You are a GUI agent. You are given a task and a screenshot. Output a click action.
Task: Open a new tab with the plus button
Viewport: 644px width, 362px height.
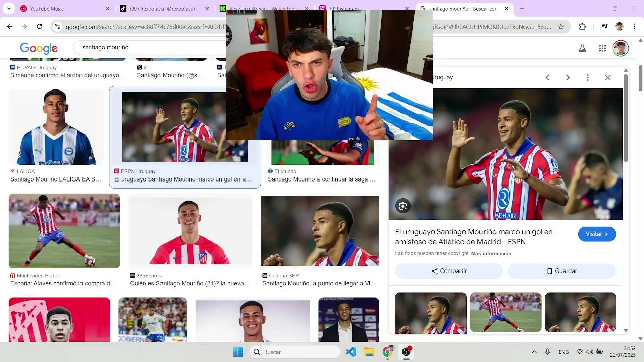pyautogui.click(x=522, y=9)
